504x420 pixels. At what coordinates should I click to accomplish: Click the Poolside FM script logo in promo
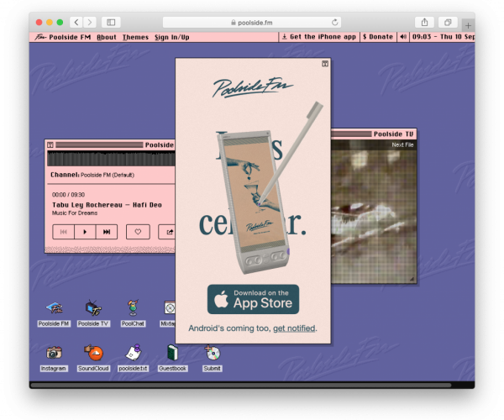point(253,87)
